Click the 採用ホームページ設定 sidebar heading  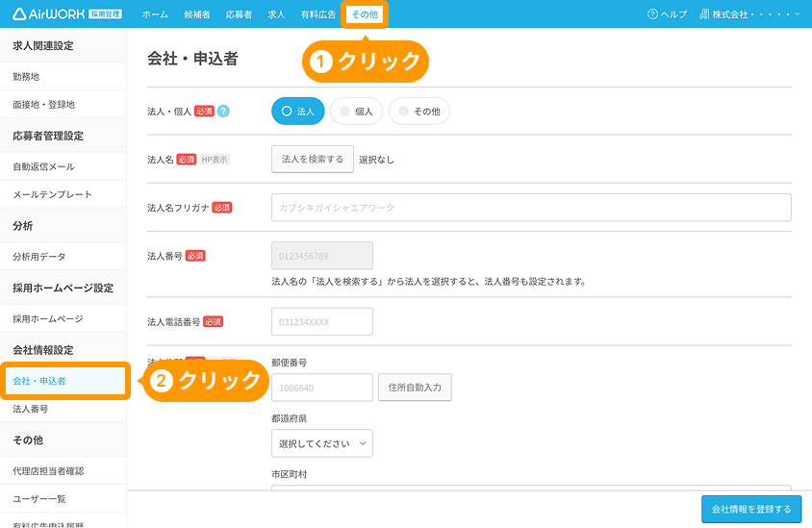[x=63, y=288]
